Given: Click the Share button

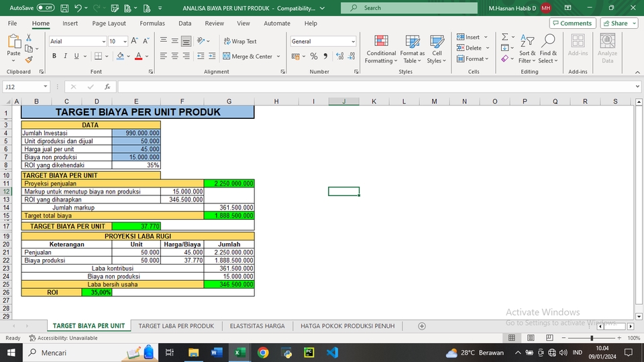Looking at the screenshot, I should pos(619,24).
